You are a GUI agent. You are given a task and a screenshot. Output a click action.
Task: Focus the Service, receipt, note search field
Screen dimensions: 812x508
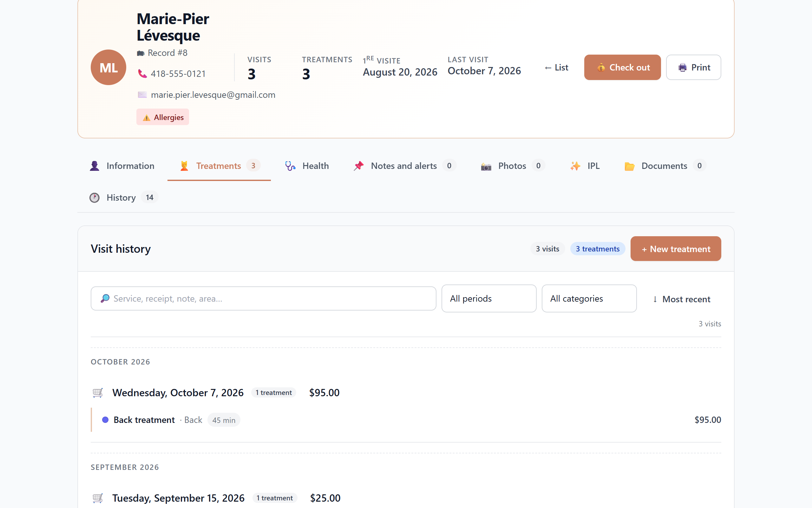point(263,298)
